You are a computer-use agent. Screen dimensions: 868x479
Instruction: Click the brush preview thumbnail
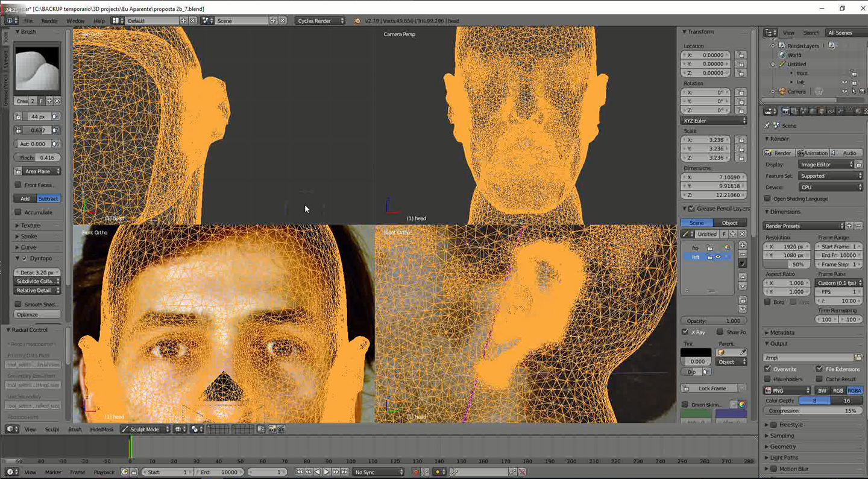37,69
